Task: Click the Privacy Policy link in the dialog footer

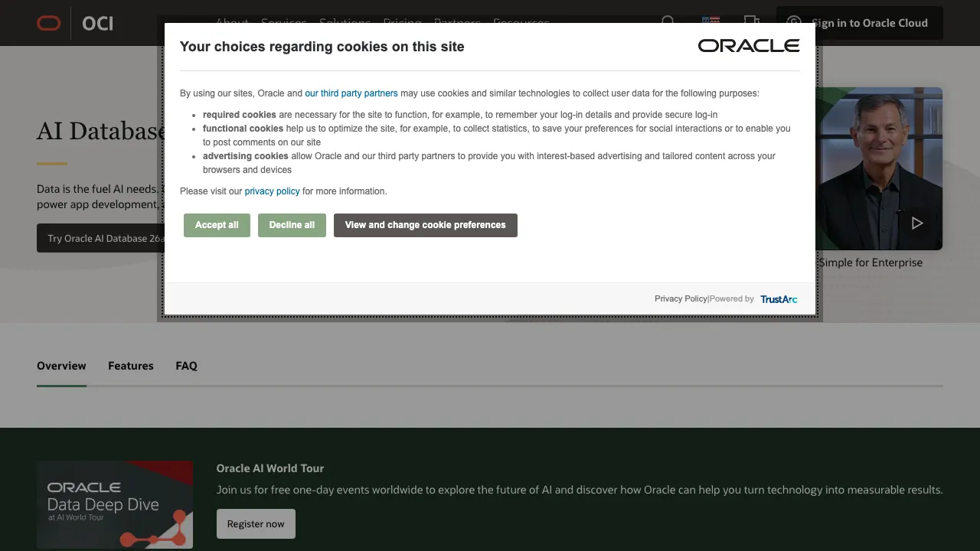Action: pyautogui.click(x=681, y=298)
